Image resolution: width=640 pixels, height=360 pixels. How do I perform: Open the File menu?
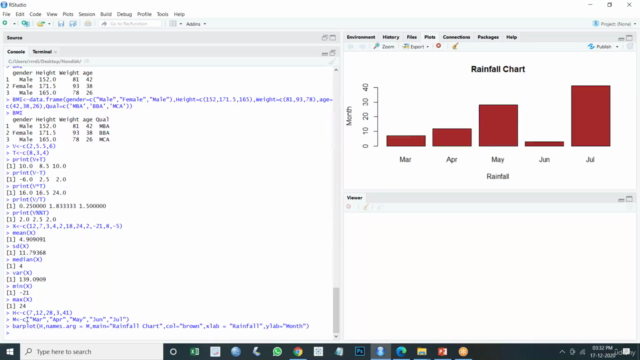(x=7, y=14)
